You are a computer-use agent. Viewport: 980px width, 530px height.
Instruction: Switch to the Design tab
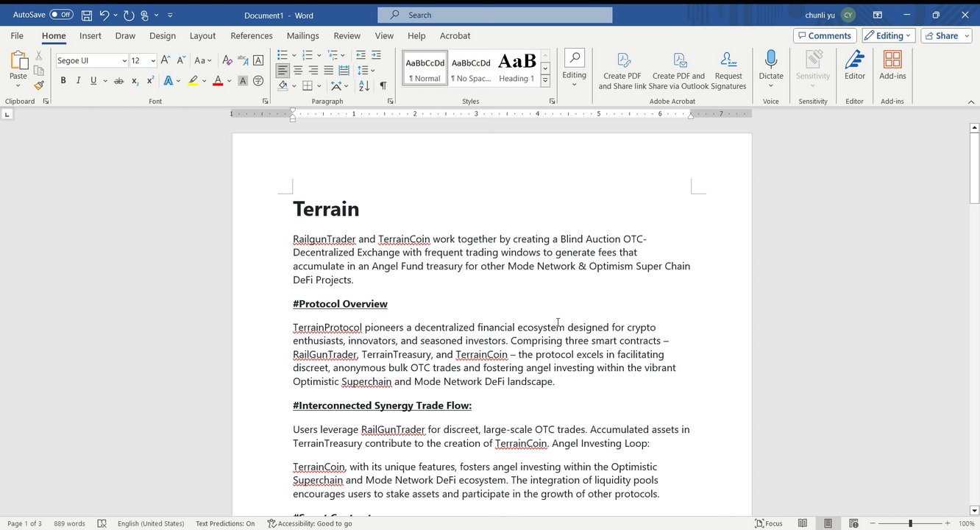[163, 35]
